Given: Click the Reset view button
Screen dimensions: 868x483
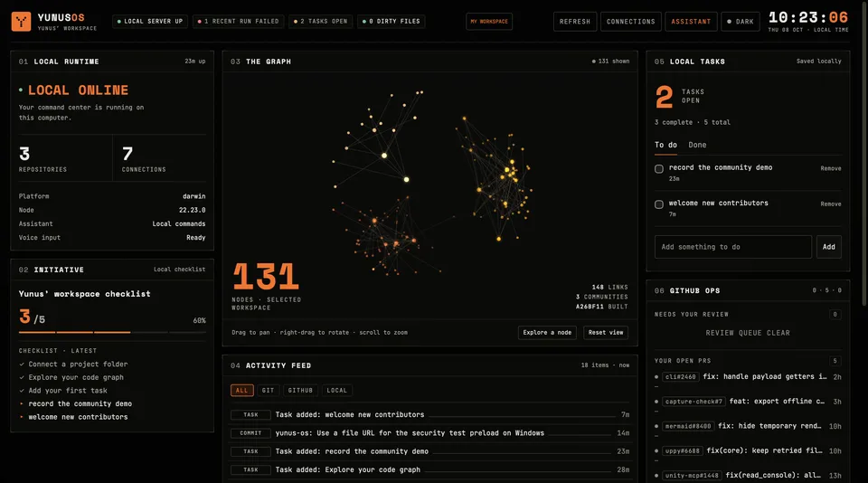Looking at the screenshot, I should pyautogui.click(x=606, y=332).
